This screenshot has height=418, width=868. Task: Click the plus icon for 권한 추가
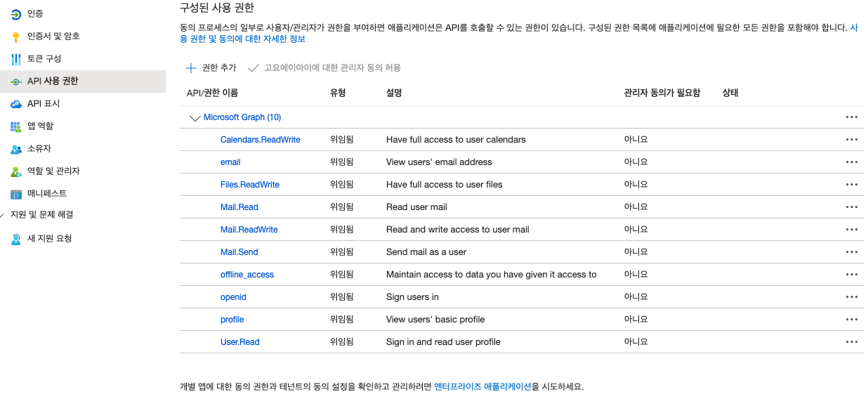(x=190, y=67)
